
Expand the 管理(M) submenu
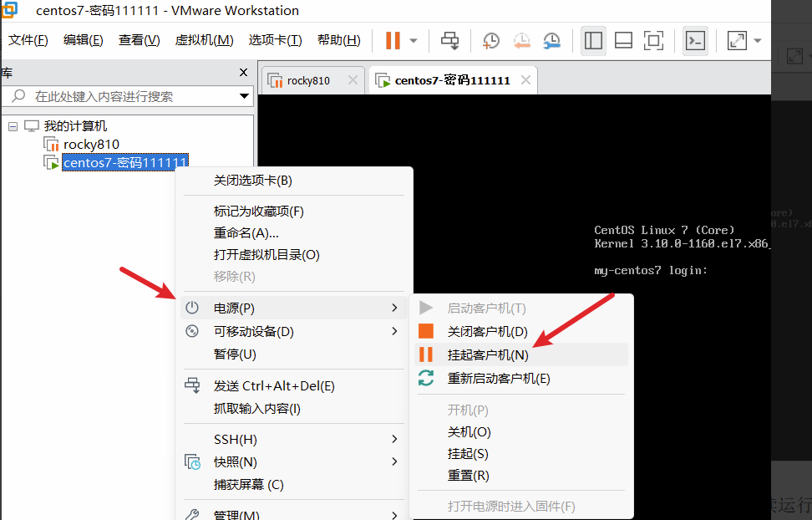point(293,515)
